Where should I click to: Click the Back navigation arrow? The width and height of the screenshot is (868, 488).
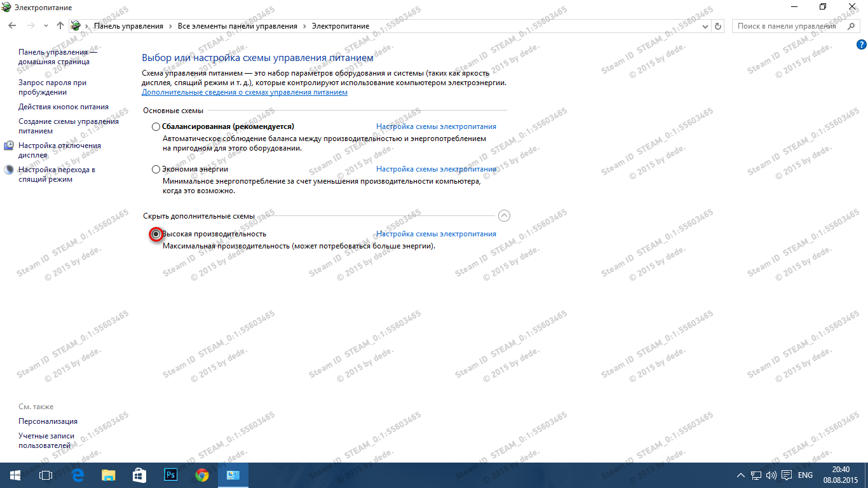[12, 26]
